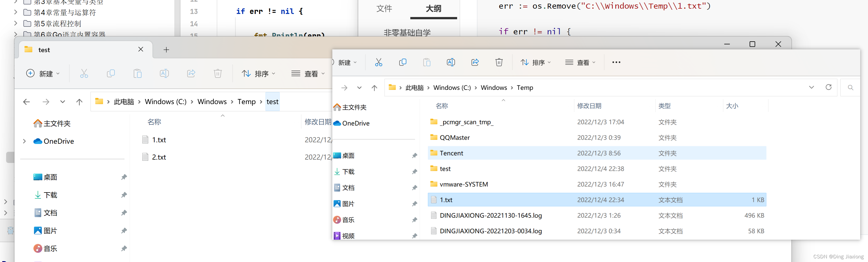Select vmware-SYSTEM folder
The height and width of the screenshot is (262, 868).
pos(597,184)
